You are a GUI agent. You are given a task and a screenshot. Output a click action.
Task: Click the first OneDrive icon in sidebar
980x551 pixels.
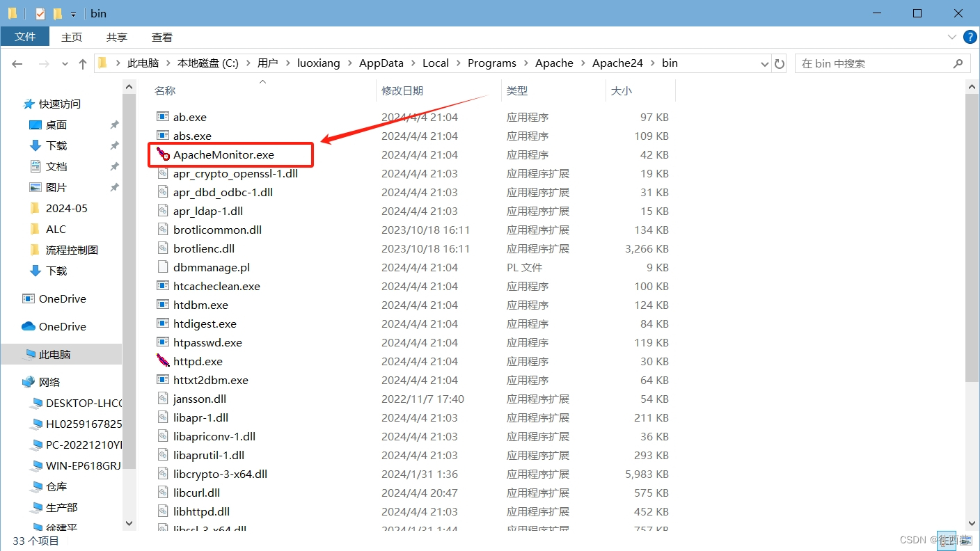point(29,298)
